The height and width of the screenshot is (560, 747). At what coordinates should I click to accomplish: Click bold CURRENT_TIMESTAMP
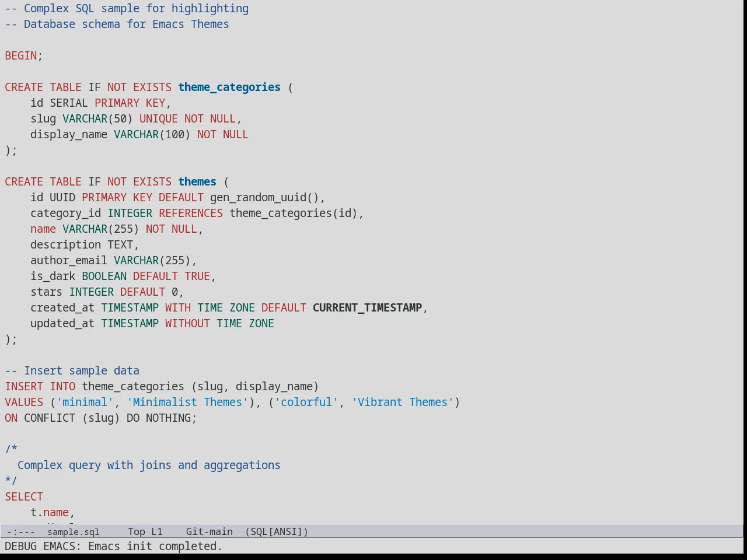[x=367, y=308]
